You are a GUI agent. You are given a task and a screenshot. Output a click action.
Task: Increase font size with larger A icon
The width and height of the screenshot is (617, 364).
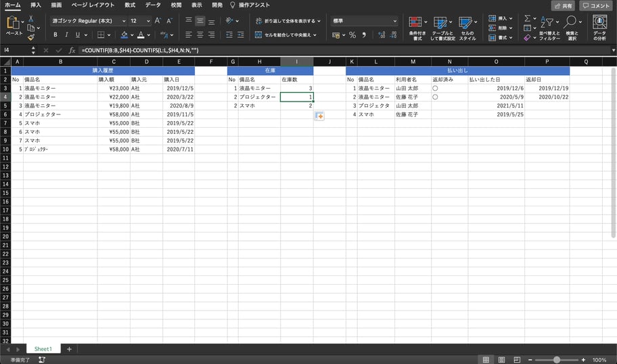(x=158, y=20)
